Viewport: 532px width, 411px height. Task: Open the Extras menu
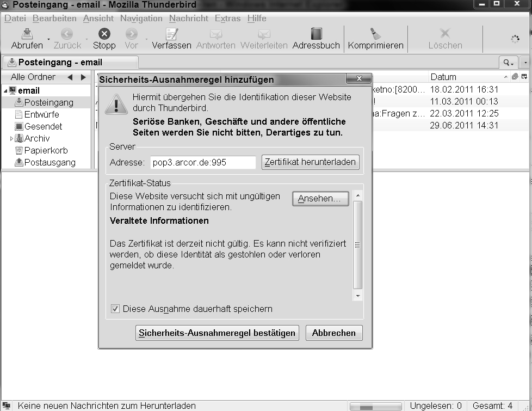(228, 19)
